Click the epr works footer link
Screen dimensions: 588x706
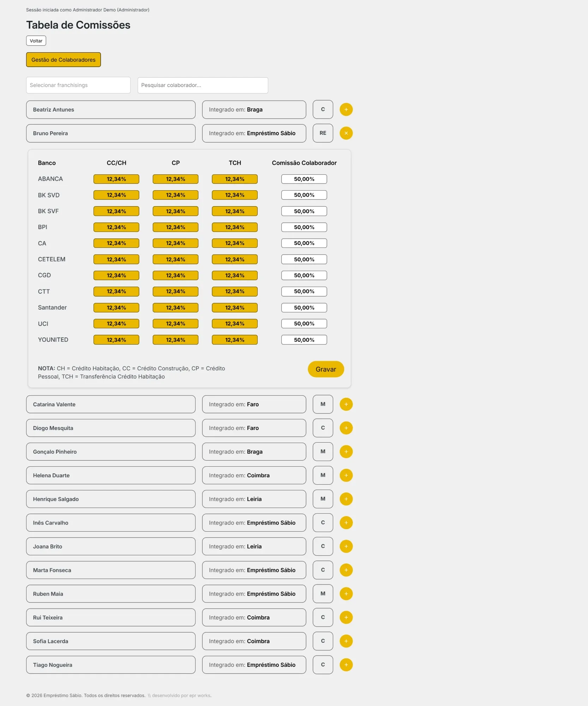[200, 695]
